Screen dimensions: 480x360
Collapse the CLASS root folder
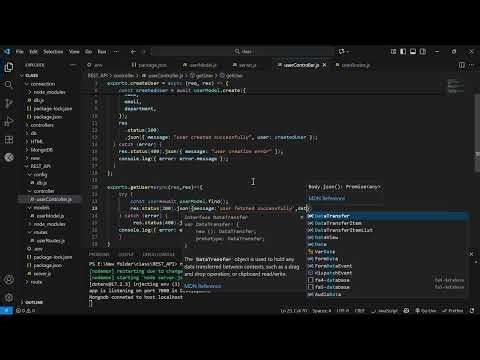[32, 76]
